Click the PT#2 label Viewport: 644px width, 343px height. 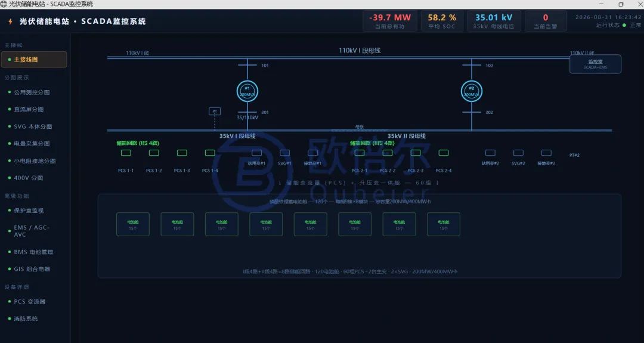(x=574, y=155)
